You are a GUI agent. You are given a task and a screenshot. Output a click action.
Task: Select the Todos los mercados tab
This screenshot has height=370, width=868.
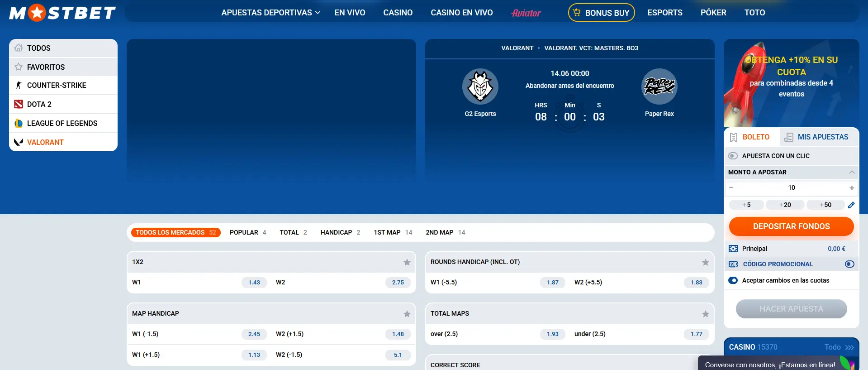[x=176, y=232]
